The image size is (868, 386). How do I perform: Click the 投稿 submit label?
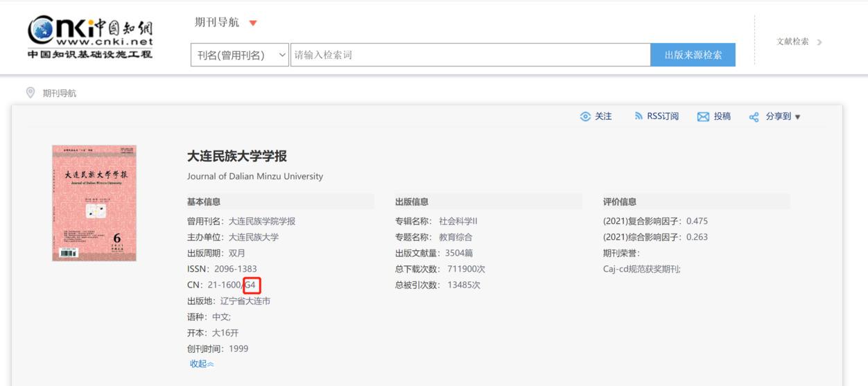[722, 116]
